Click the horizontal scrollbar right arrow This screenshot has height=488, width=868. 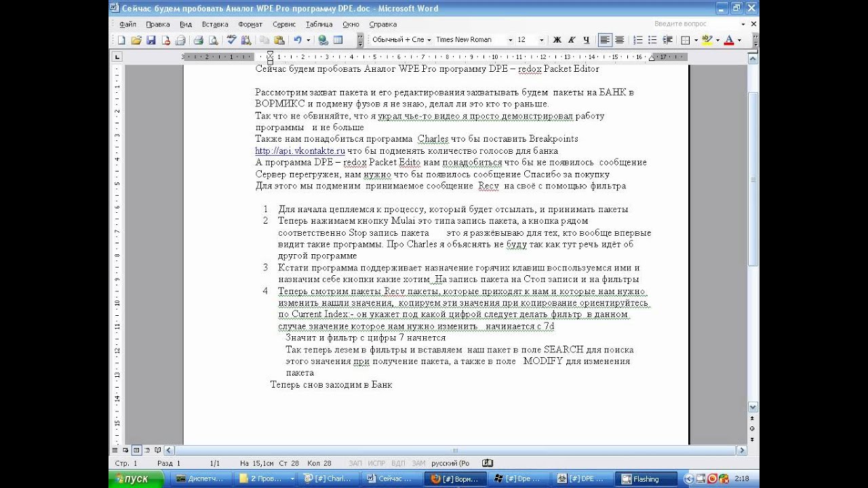pyautogui.click(x=742, y=450)
